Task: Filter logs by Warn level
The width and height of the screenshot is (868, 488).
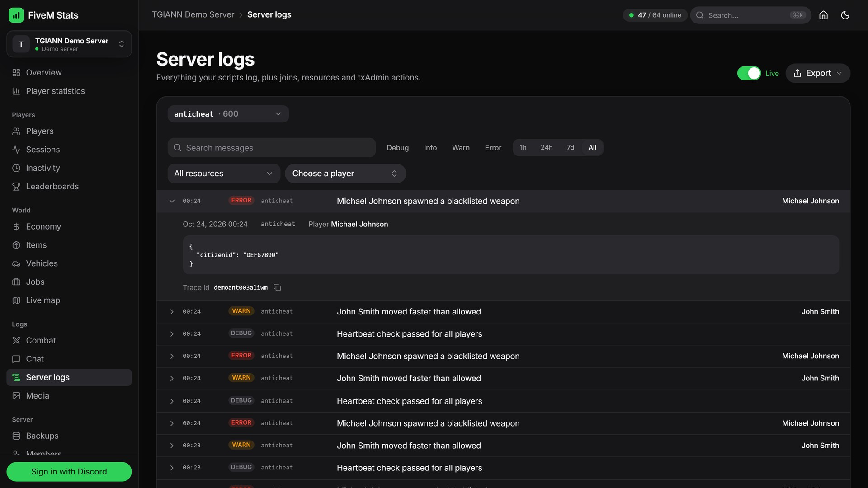Action: coord(461,148)
